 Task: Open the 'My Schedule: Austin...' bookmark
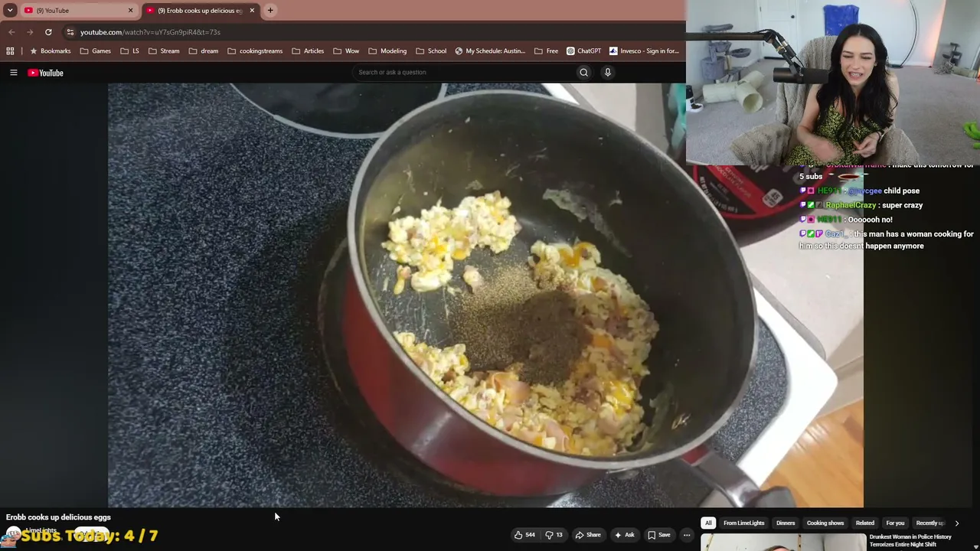(x=490, y=51)
